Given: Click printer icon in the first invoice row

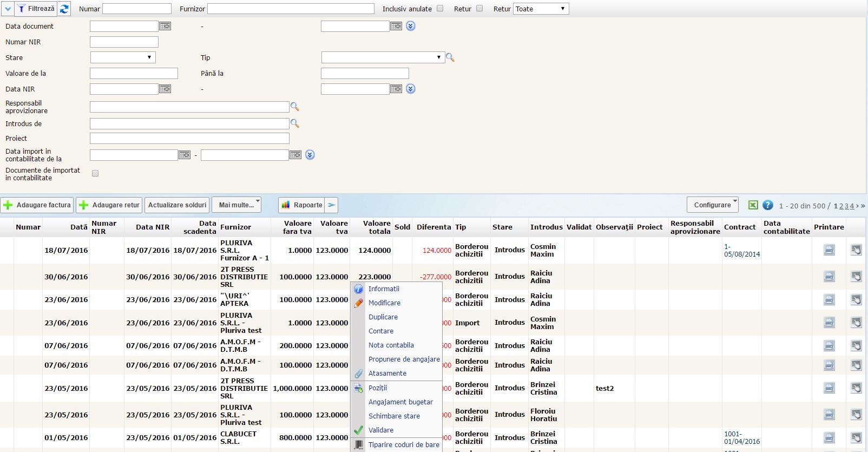Looking at the screenshot, I should pos(828,250).
